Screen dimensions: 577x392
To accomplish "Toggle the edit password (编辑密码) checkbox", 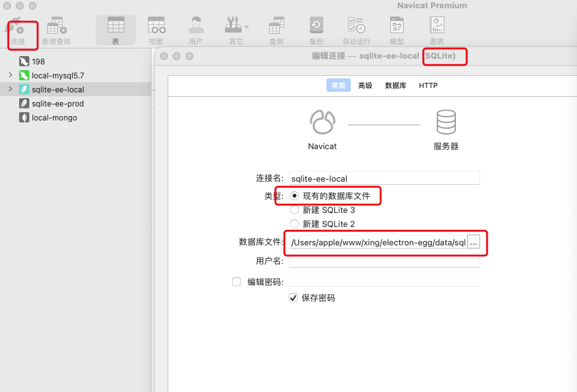I will pyautogui.click(x=237, y=282).
